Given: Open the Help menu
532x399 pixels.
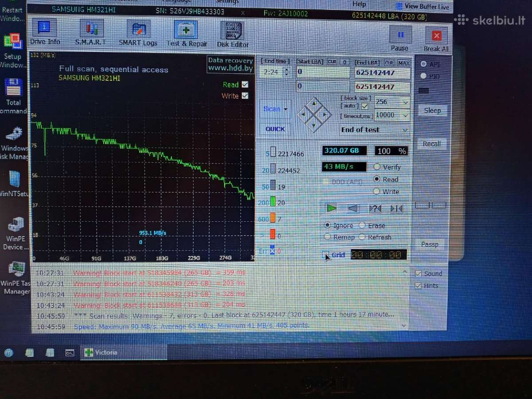Looking at the screenshot, I should click(359, 4).
